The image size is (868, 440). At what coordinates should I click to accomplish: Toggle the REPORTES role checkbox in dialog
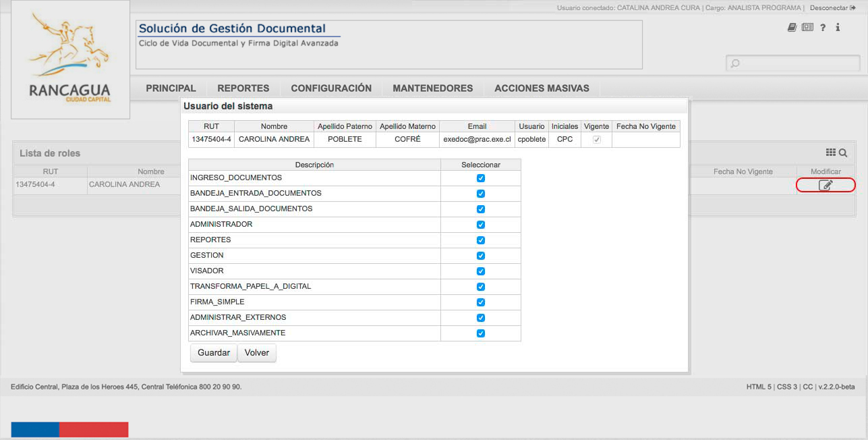click(x=481, y=240)
